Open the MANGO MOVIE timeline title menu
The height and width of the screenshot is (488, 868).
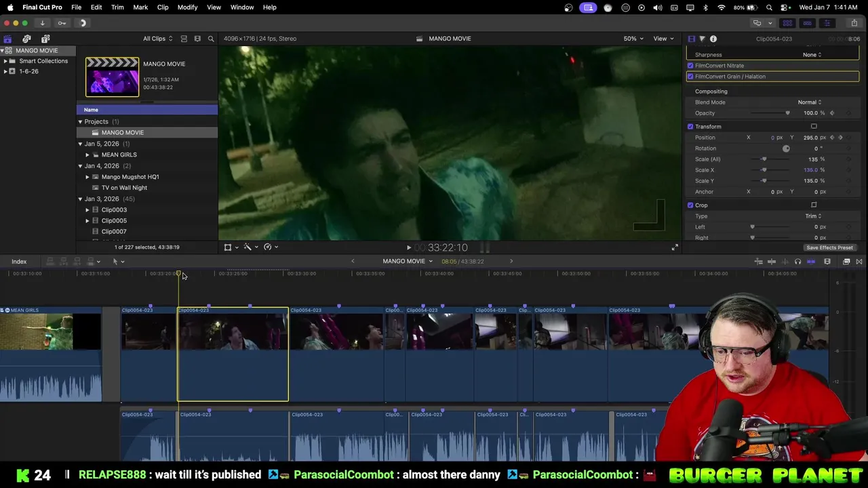point(407,262)
